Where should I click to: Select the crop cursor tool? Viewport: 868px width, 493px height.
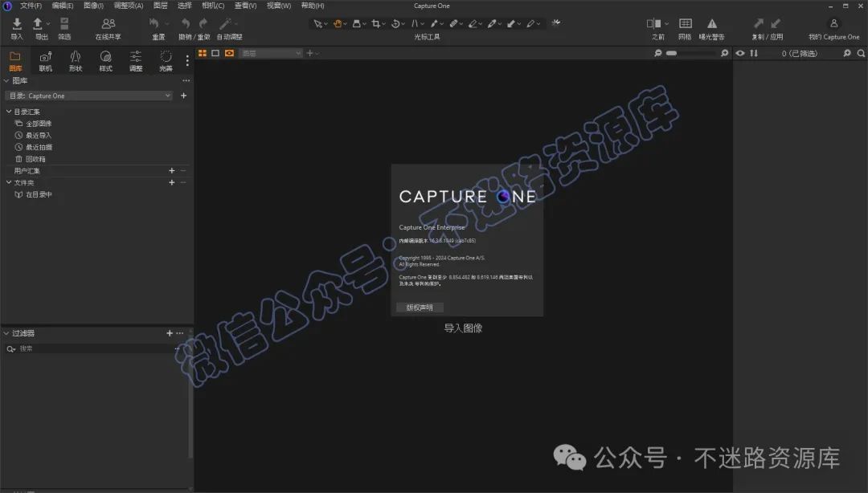[376, 24]
